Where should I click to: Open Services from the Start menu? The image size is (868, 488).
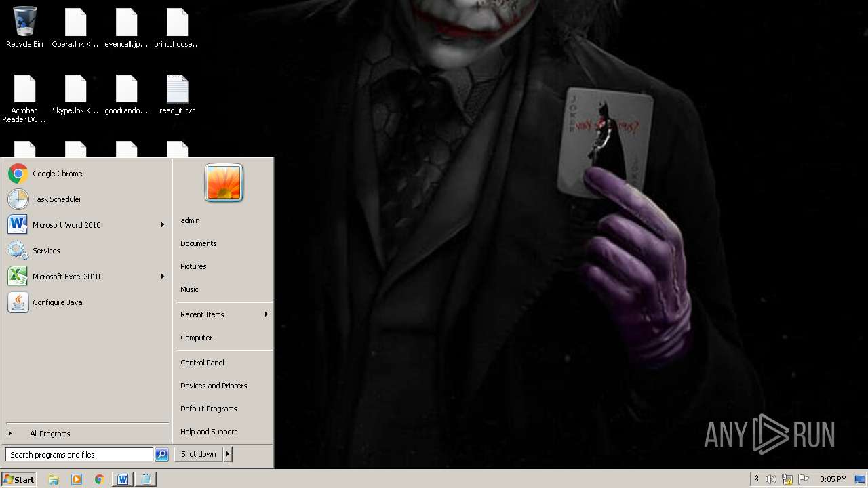tap(86, 251)
